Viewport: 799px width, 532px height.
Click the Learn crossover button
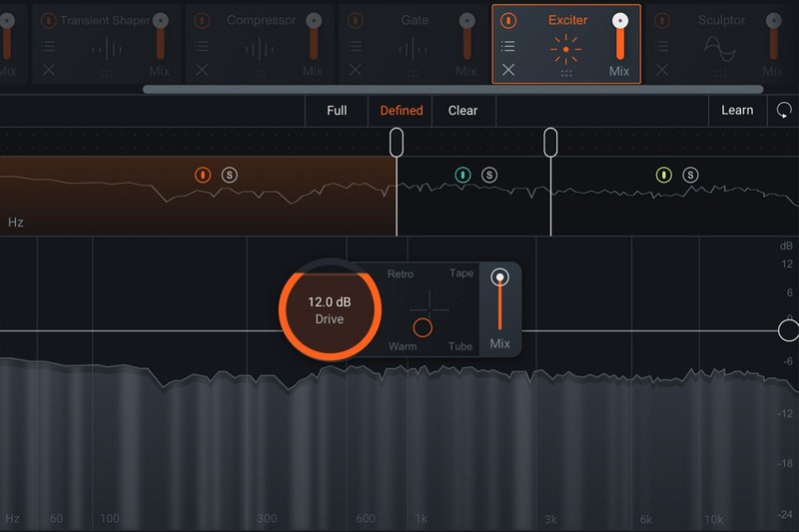click(x=737, y=110)
